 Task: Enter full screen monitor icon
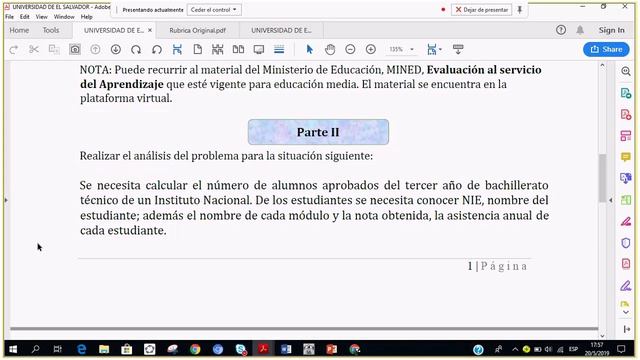coord(259,50)
